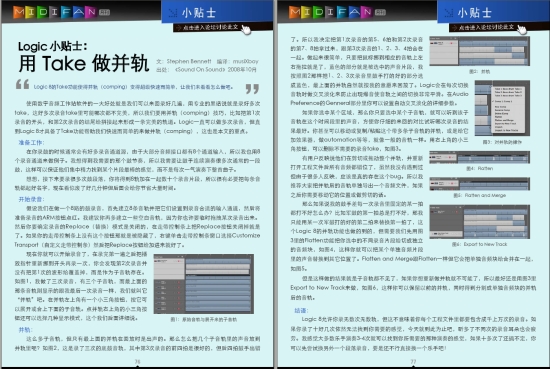Viewport: 550px width, 369px height.
Task: Click page number 76 at bottom
Action: click(138, 361)
